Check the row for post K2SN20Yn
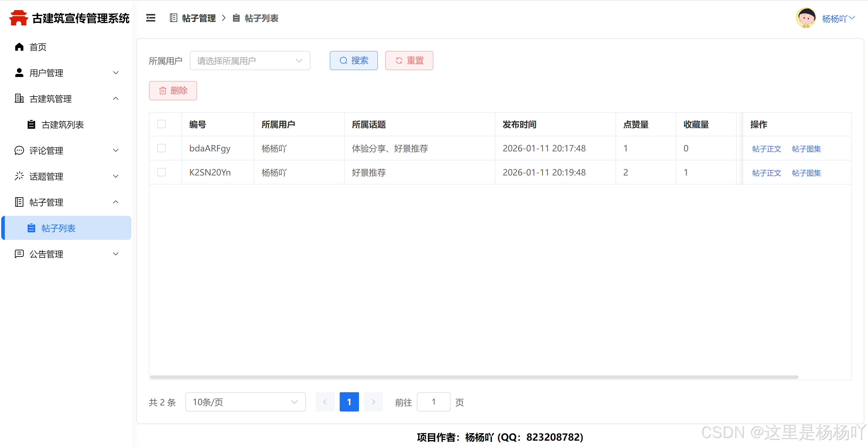 (162, 172)
